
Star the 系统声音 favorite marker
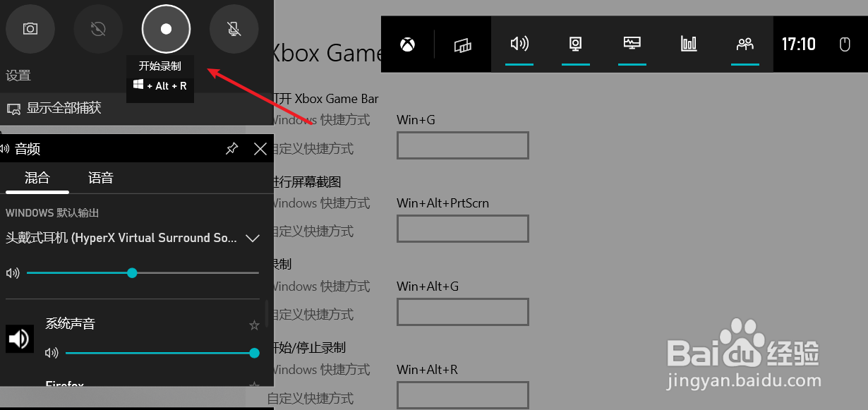click(x=254, y=325)
